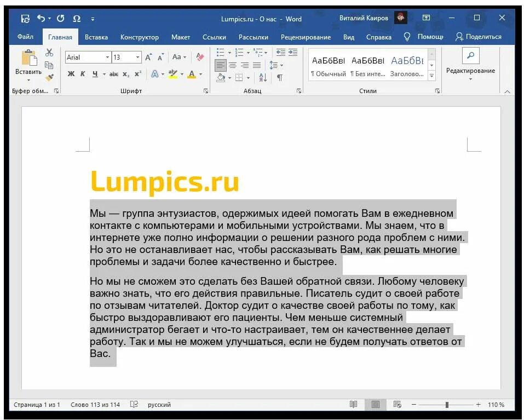Copy selection with Copy icon
524x420 pixels.
click(x=49, y=65)
